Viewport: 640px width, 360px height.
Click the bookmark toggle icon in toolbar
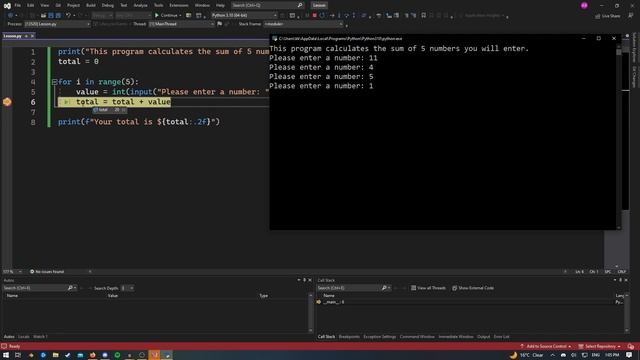[x=423, y=16]
